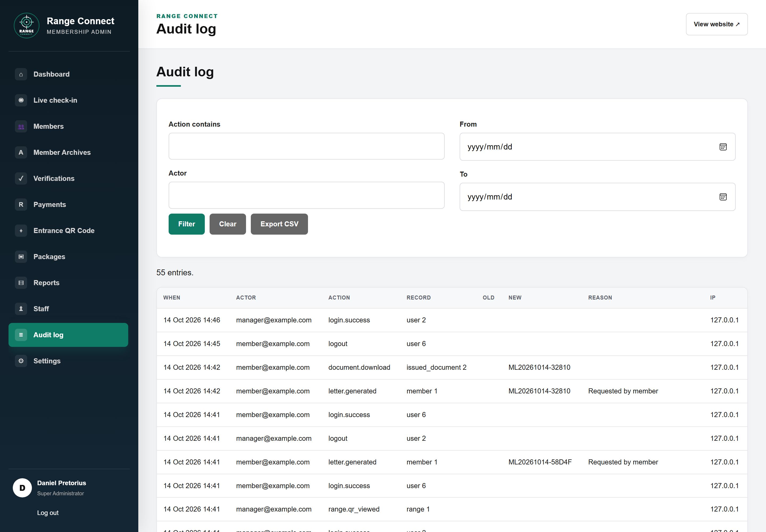This screenshot has width=766, height=532.
Task: Click the To date input
Action: point(597,197)
